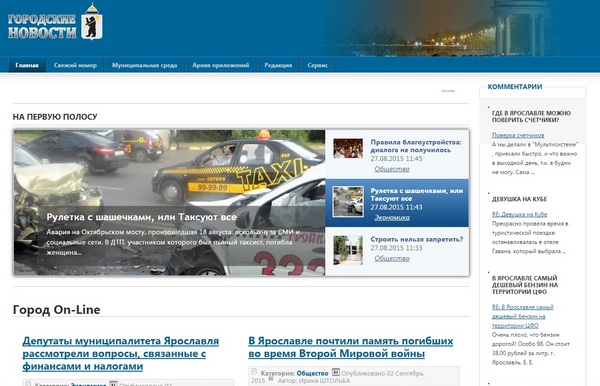Click the category folder icon before Категория

coord(254,372)
